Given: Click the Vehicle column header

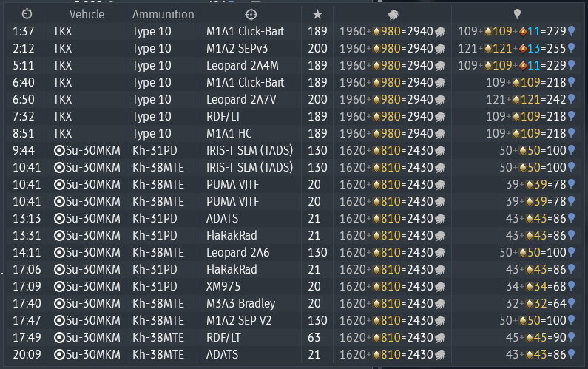Looking at the screenshot, I should click(87, 14).
